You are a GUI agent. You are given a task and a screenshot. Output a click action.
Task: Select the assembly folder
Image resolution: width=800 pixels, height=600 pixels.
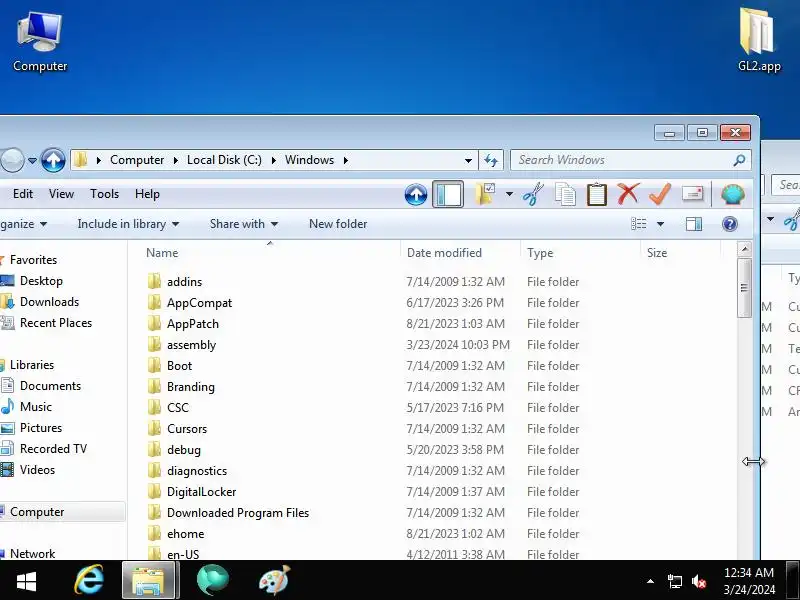tap(191, 345)
